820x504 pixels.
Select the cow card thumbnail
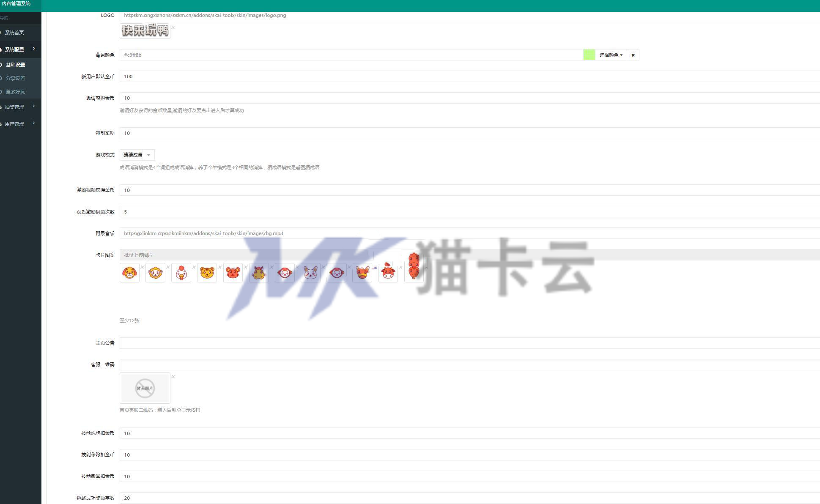coord(388,273)
